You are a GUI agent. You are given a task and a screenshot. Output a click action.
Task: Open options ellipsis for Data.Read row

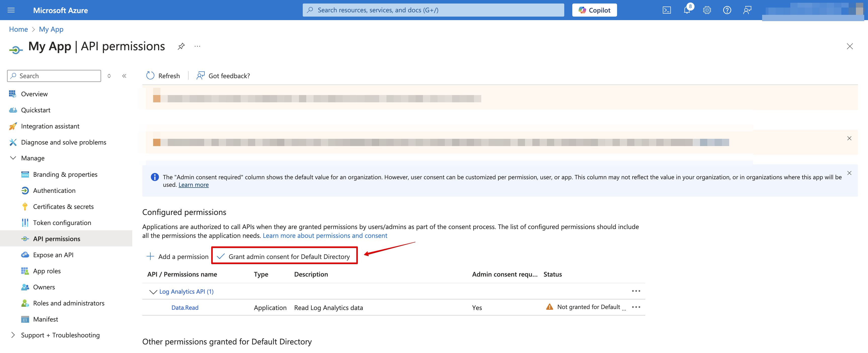click(x=636, y=307)
